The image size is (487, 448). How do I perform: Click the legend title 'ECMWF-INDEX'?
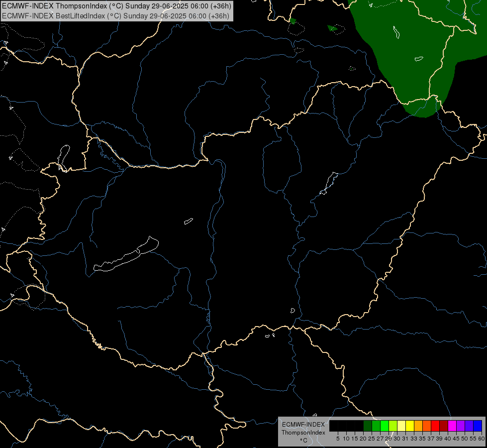pos(303,425)
